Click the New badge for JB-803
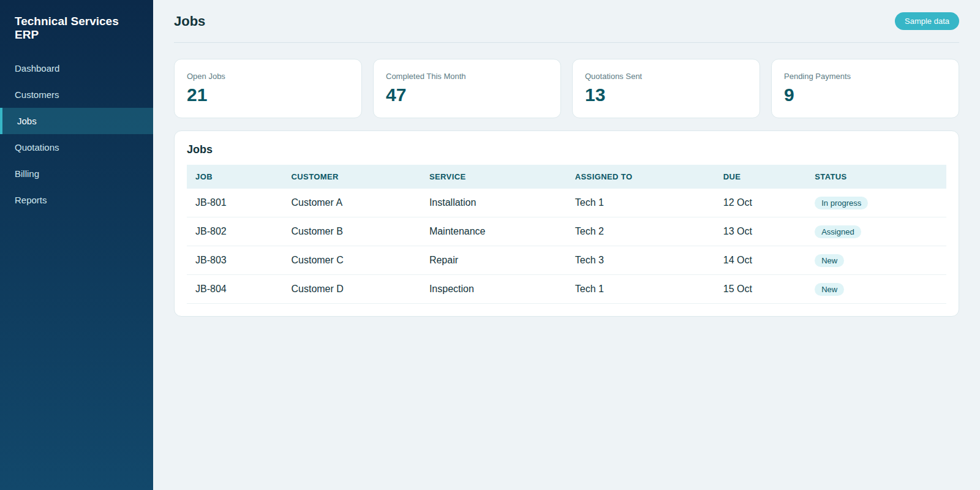The height and width of the screenshot is (490, 980). pyautogui.click(x=829, y=261)
